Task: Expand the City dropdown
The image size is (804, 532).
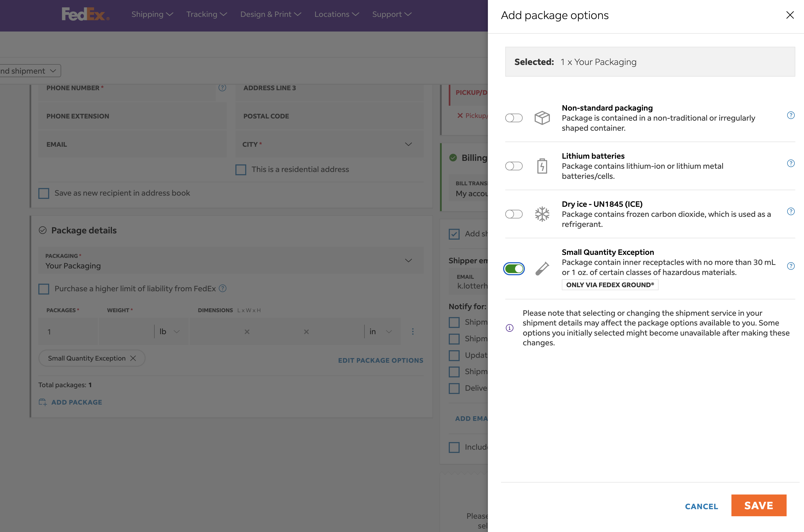Action: [x=329, y=144]
